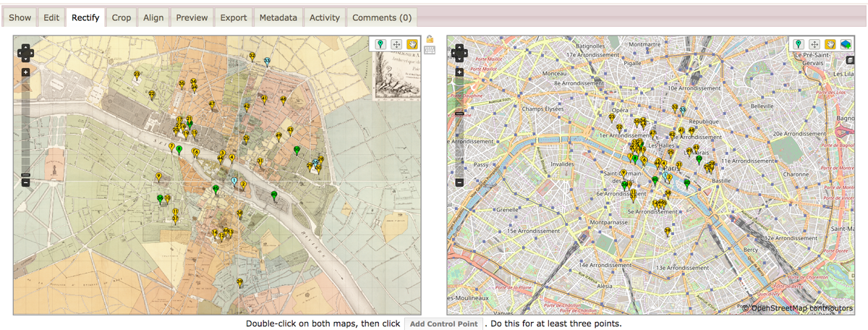This screenshot has width=868, height=330.
Task: Open the Export tab
Action: [x=234, y=17]
